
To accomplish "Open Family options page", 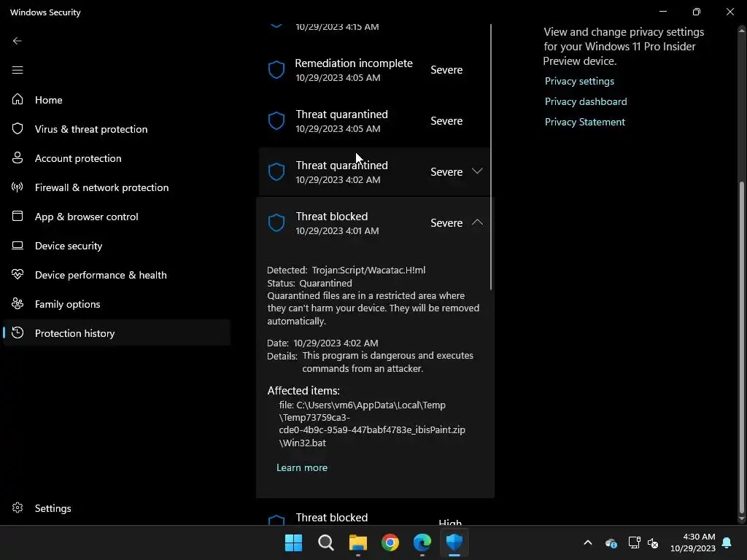I will [x=117, y=304].
